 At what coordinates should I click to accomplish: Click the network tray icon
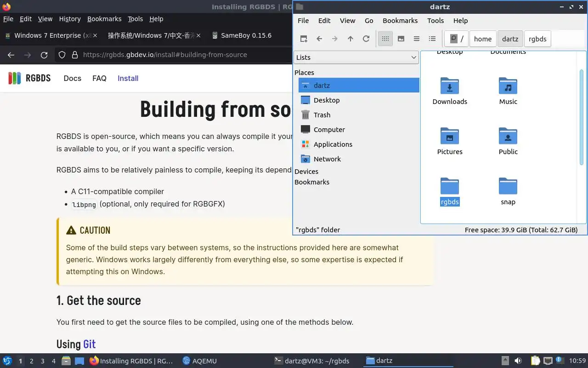coord(548,361)
